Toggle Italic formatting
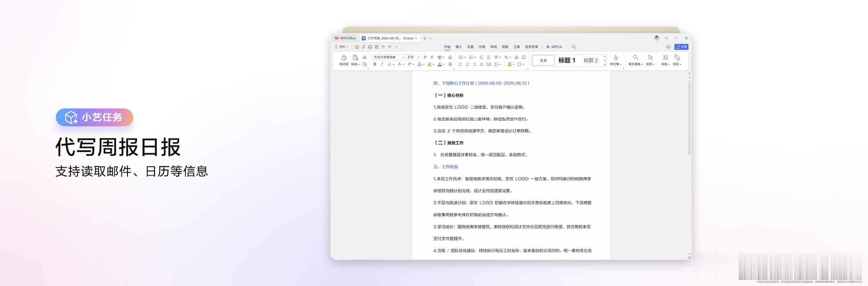This screenshot has width=868, height=286. click(382, 64)
